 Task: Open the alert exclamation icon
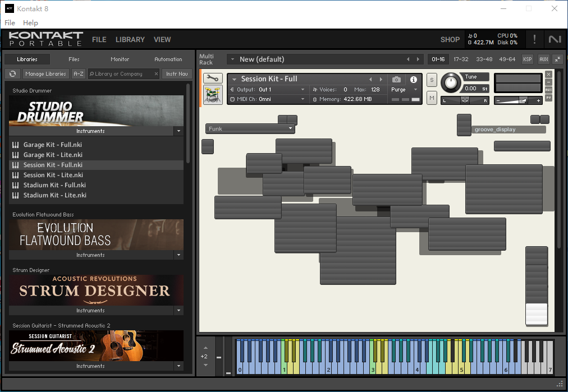(534, 39)
